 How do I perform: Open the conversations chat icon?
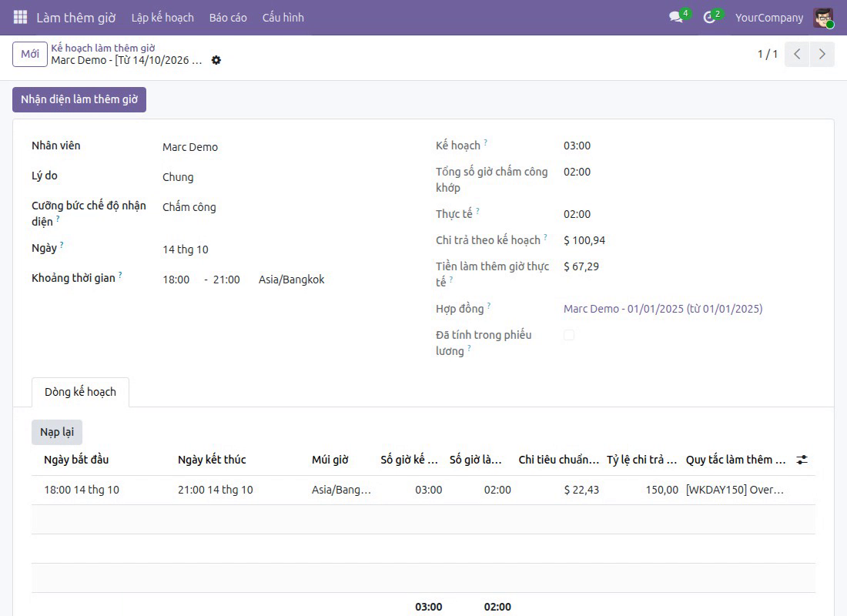point(676,17)
